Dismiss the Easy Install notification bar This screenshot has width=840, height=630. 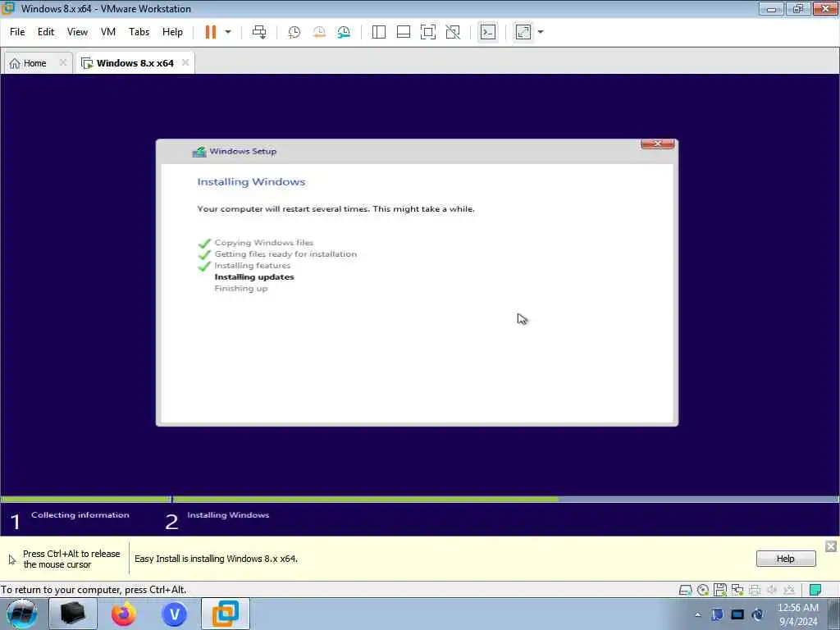[831, 546]
